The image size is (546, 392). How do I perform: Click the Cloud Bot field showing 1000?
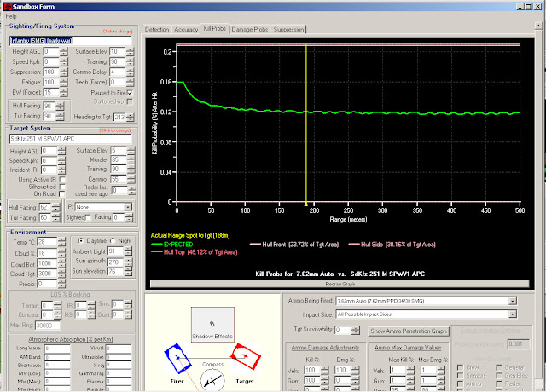point(47,263)
